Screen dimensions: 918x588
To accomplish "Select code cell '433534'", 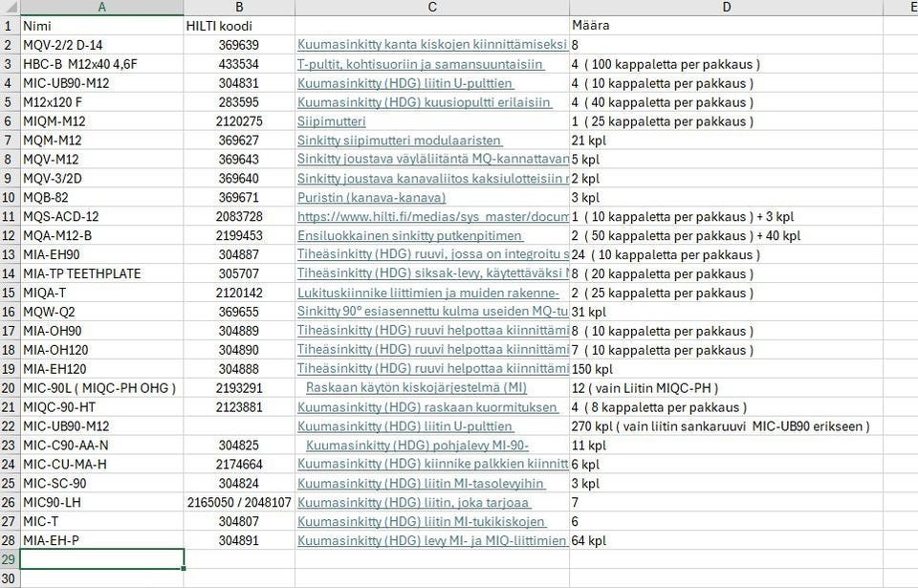I will coord(239,64).
